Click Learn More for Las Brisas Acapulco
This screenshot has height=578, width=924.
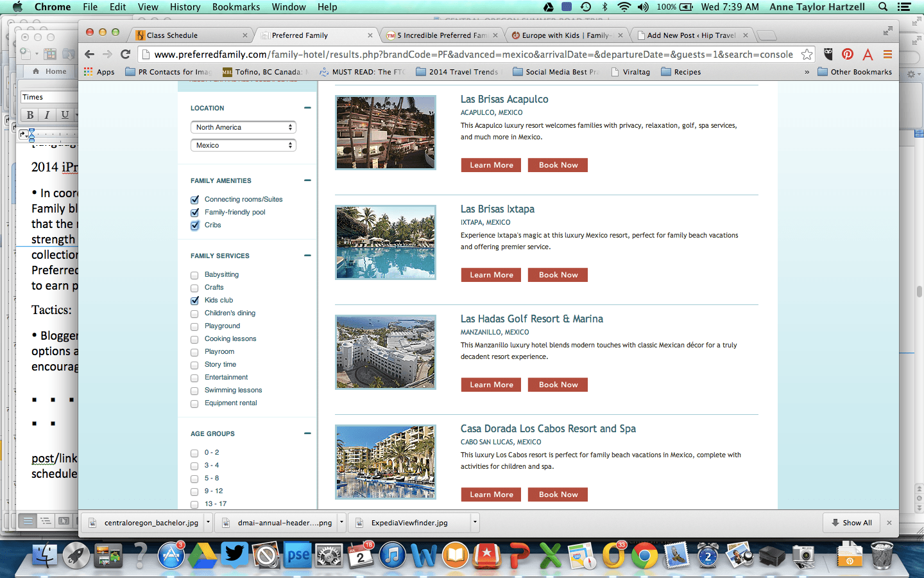pyautogui.click(x=491, y=165)
